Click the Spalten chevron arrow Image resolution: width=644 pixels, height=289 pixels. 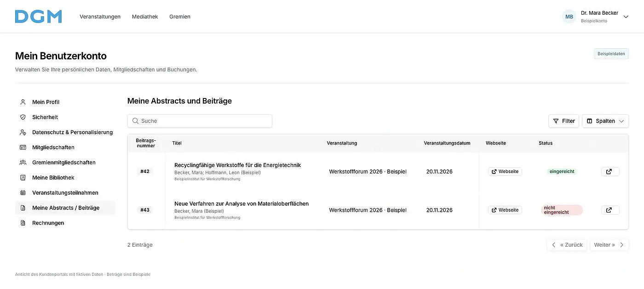pyautogui.click(x=621, y=121)
